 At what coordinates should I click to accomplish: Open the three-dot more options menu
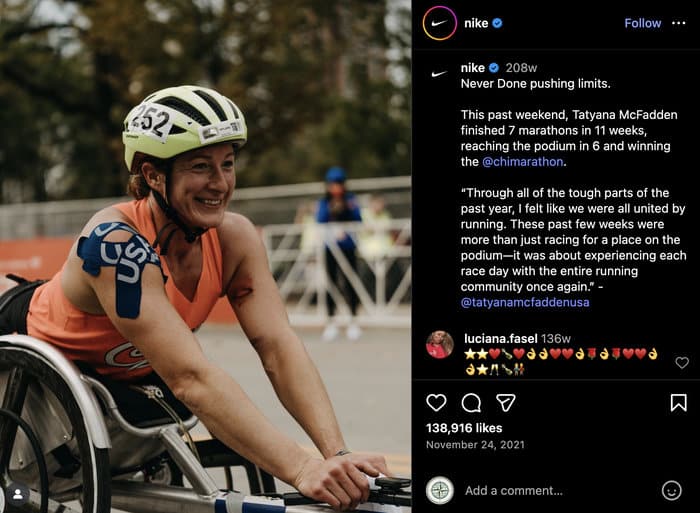tap(679, 23)
